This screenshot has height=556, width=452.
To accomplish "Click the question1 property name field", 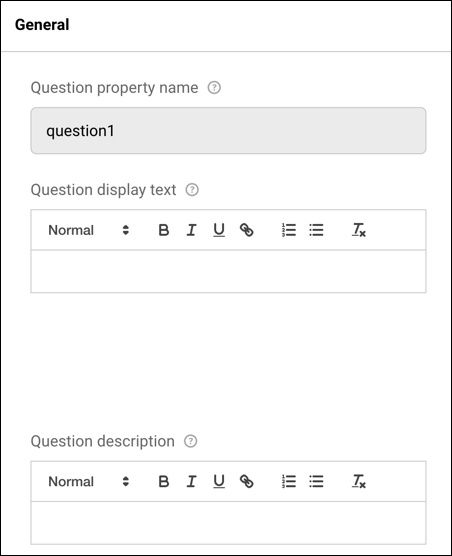I will tap(228, 131).
